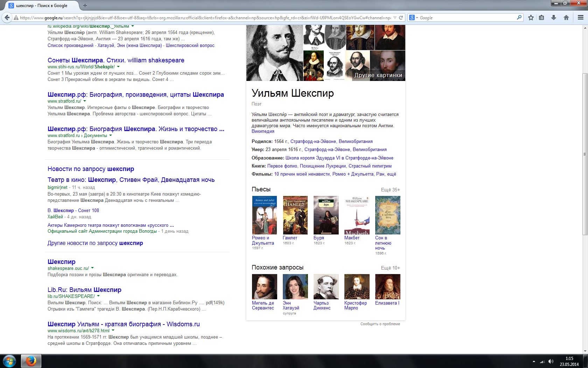Click 'Ещё 35+' next to Пьесы
The image size is (588, 368).
coord(390,190)
